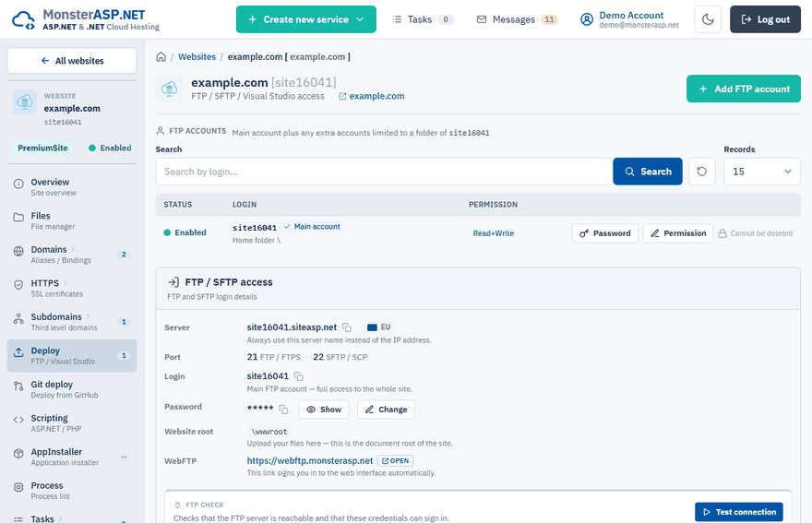
Task: Expand the Domains submenu chevron
Action: (x=73, y=249)
